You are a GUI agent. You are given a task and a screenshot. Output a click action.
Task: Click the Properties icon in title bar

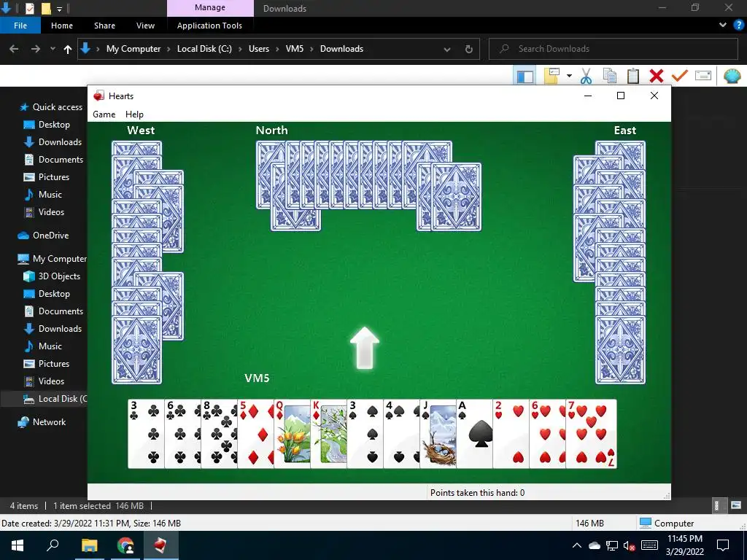click(x=29, y=8)
